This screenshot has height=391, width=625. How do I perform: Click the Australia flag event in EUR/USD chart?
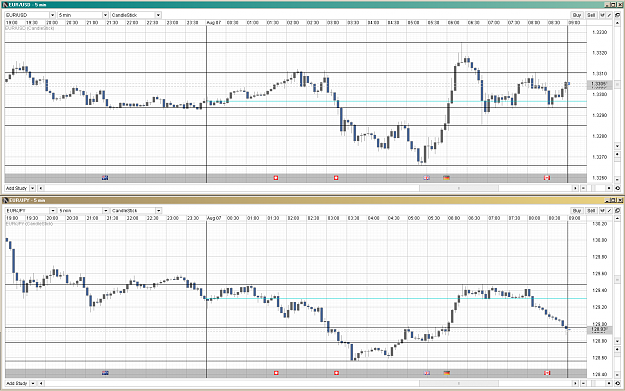[x=105, y=178]
